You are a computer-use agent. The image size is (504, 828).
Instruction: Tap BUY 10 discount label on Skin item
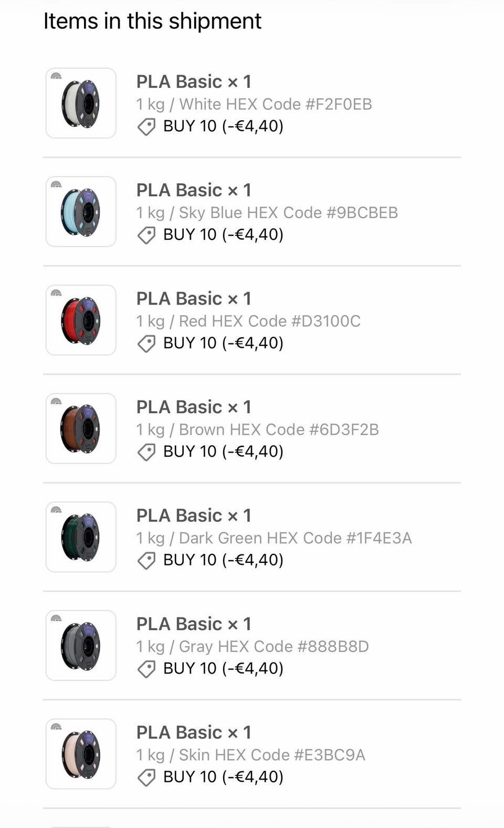pyautogui.click(x=223, y=777)
